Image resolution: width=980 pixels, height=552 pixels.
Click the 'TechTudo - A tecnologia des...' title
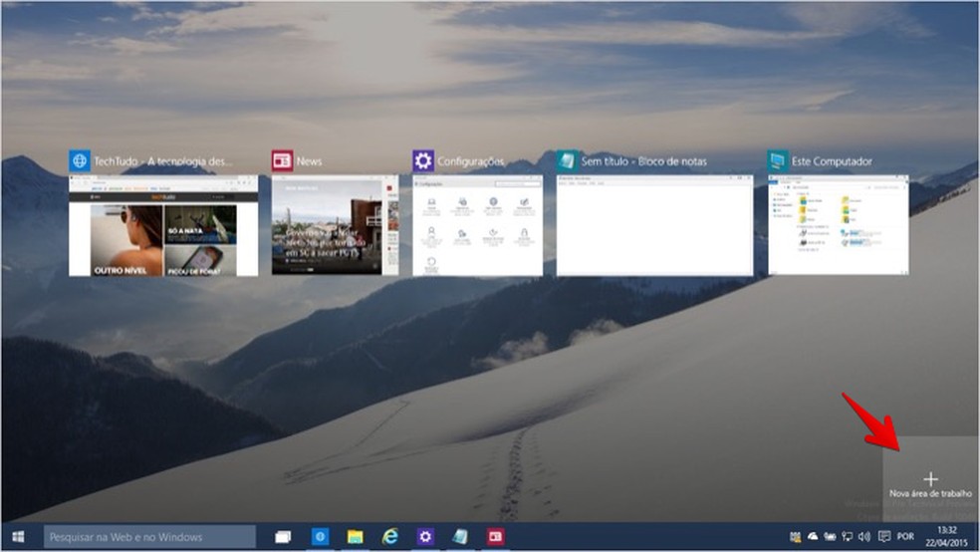click(162, 161)
